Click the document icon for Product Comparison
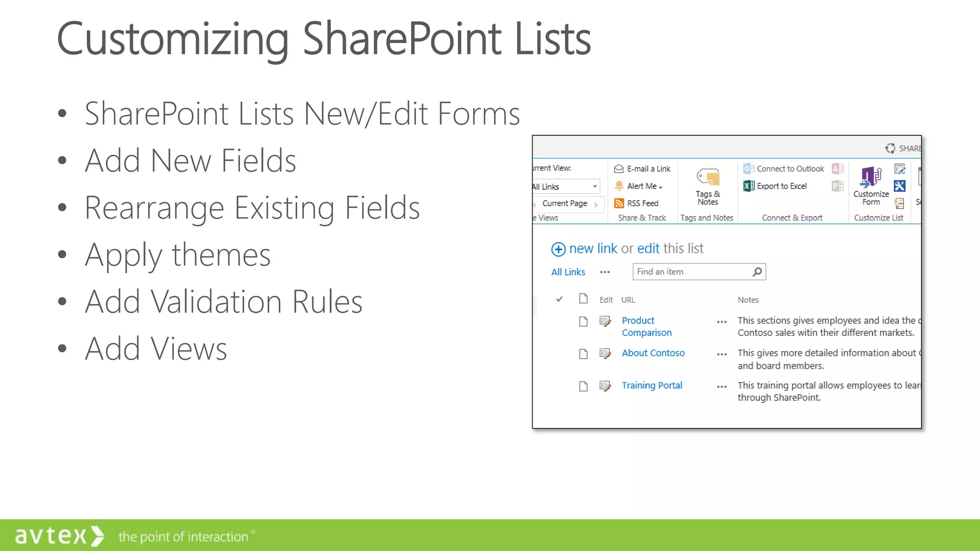Screen dimensions: 980x551 (583, 321)
